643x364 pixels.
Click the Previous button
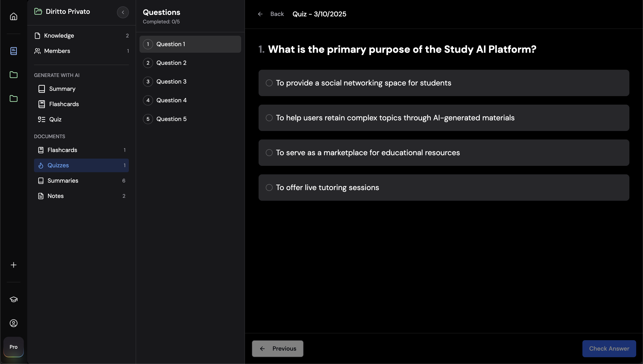pyautogui.click(x=277, y=348)
